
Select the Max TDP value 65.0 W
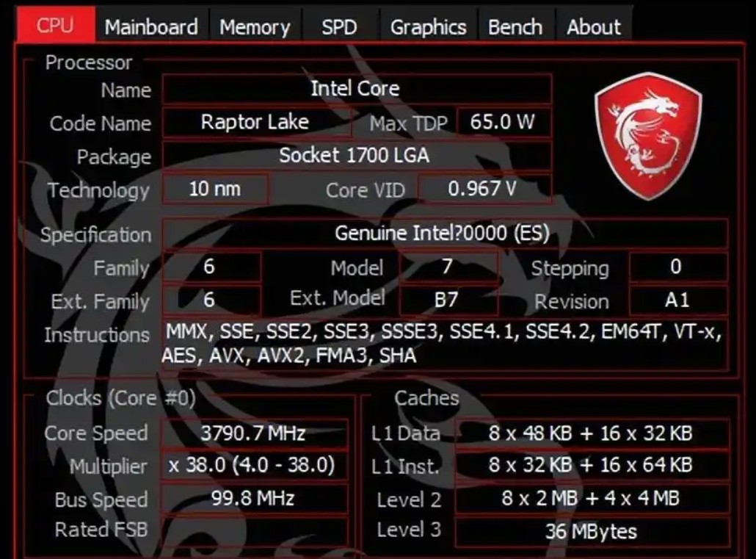pyautogui.click(x=504, y=122)
